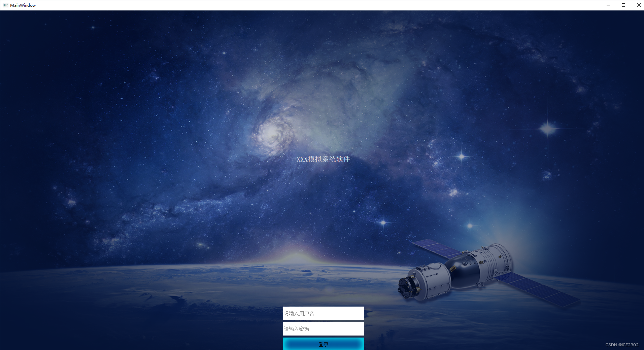This screenshot has height=350, width=644.
Task: Minimize the MainWindow window
Action: 608,5
